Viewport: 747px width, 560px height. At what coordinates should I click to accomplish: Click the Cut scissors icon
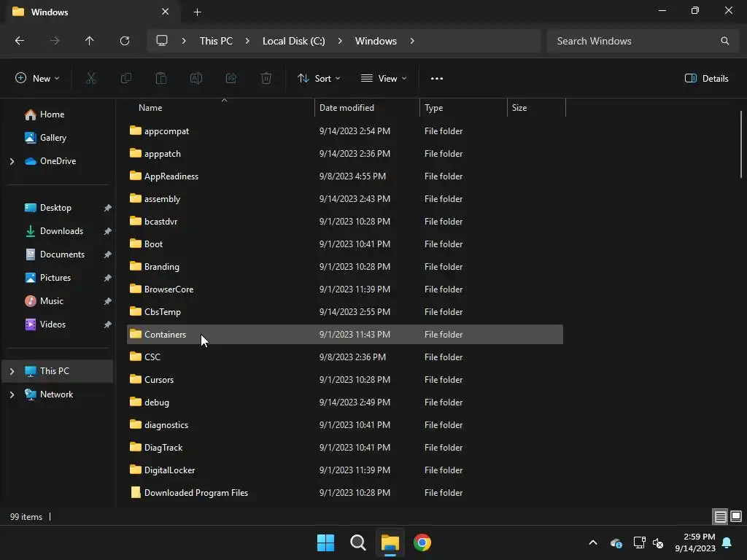91,78
